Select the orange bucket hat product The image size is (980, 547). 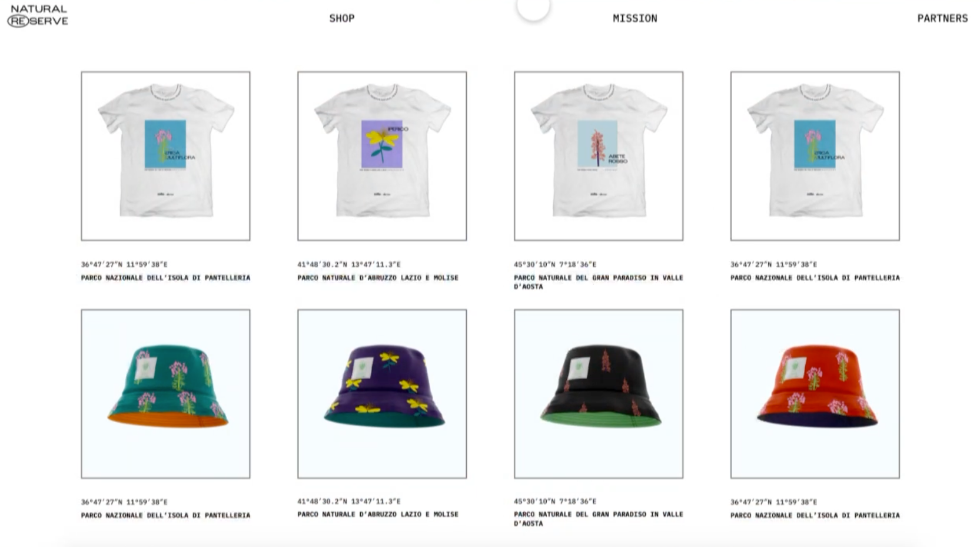click(815, 394)
